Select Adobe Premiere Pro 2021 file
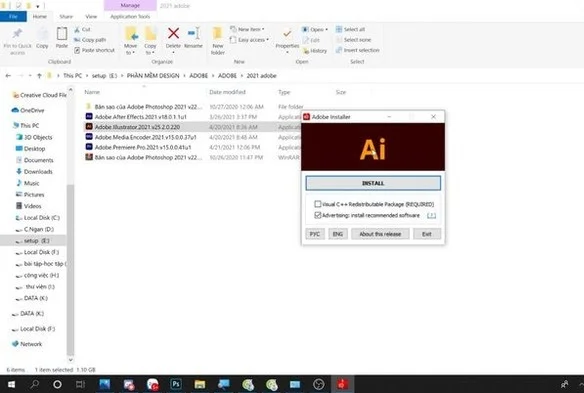The image size is (584, 393). pyautogui.click(x=143, y=147)
